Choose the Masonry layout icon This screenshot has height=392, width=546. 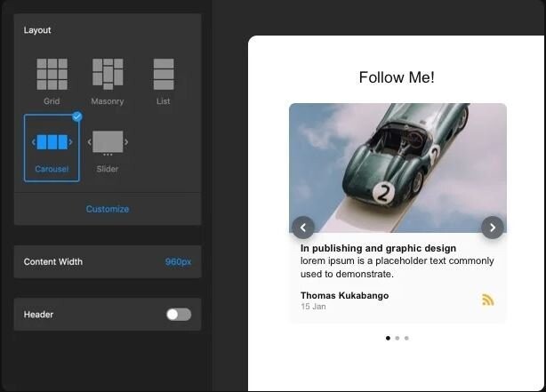pyautogui.click(x=108, y=75)
